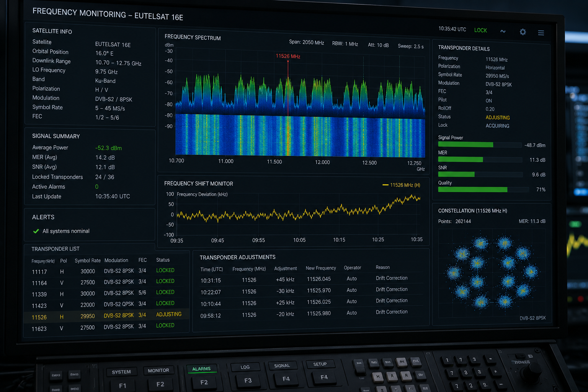Click the 10:35:42 UTC clock
Viewport: 588px width, 392px height.
point(452,29)
